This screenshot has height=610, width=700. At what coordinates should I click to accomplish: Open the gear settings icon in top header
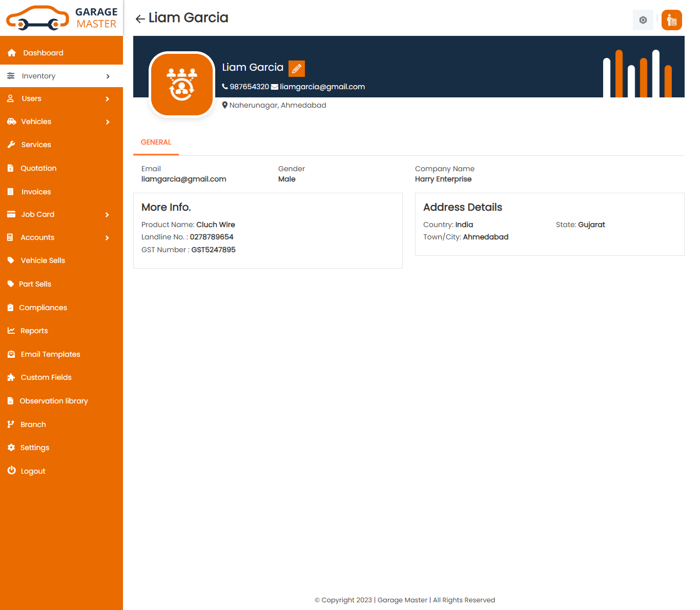(643, 20)
